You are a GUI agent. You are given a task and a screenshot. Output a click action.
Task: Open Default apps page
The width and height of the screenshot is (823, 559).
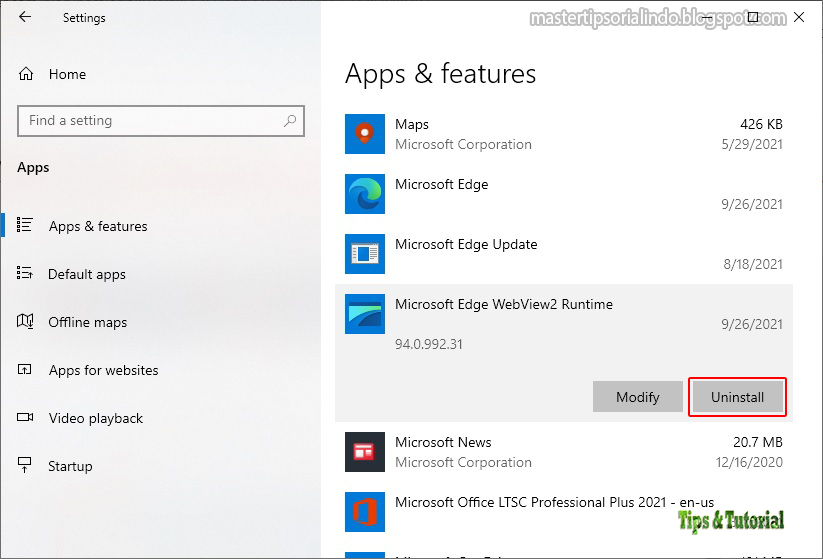[x=87, y=274]
